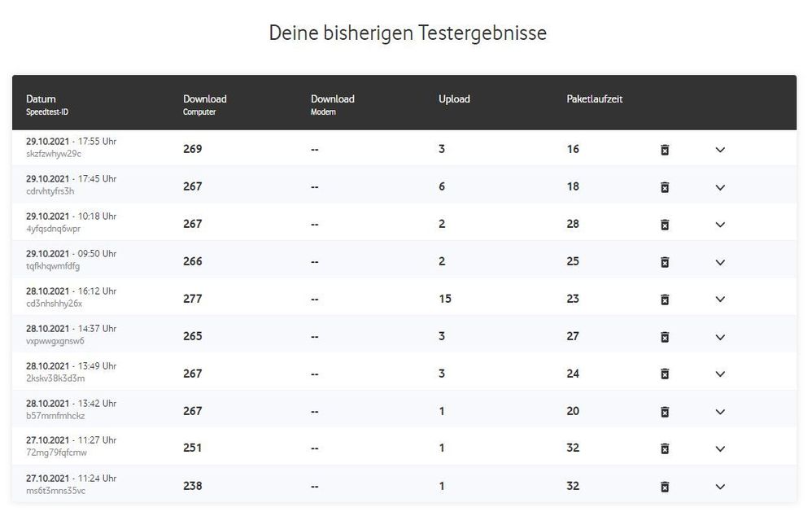Expand details of test cd3nhshhy26x
The image size is (812, 516).
click(x=720, y=300)
